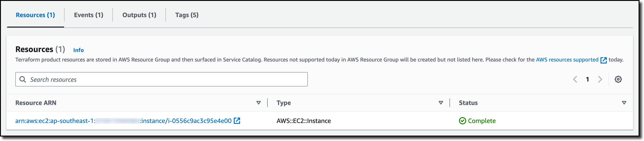Screen dimensions: 644x141
Task: Open the Outputs (1) tab
Action: coord(139,15)
